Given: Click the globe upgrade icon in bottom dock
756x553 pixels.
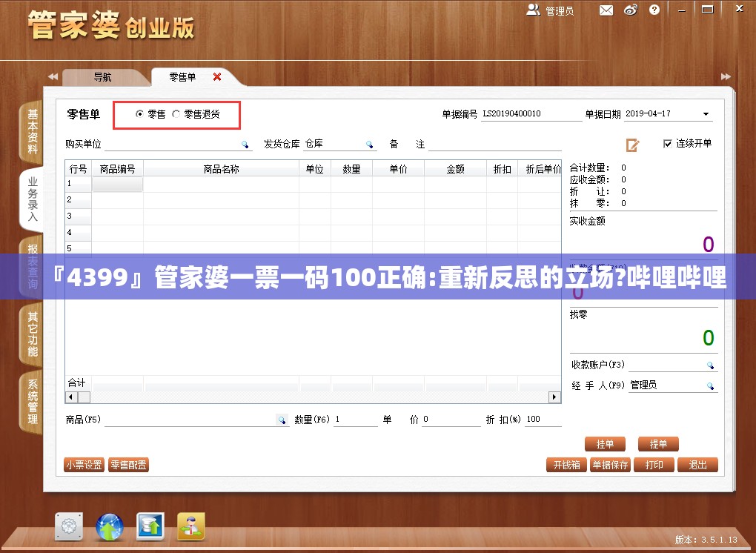Looking at the screenshot, I should [110, 527].
